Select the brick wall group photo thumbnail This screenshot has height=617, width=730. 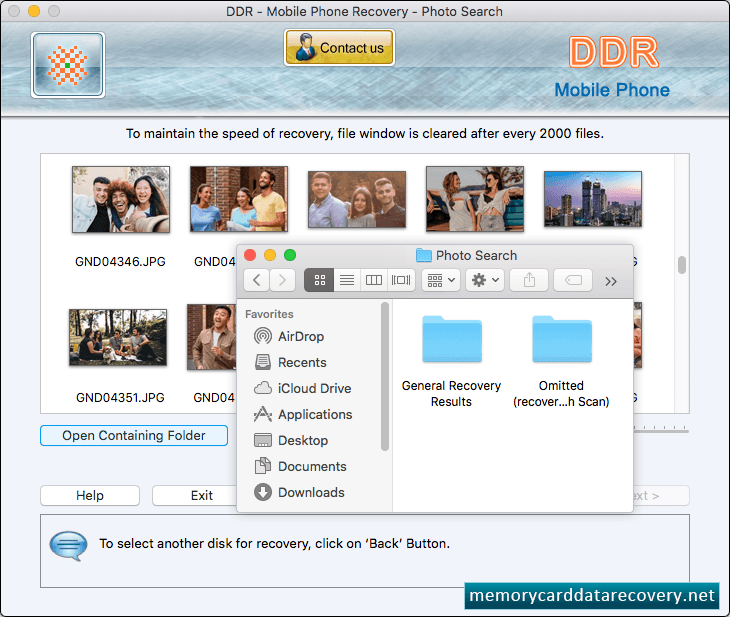(x=239, y=199)
